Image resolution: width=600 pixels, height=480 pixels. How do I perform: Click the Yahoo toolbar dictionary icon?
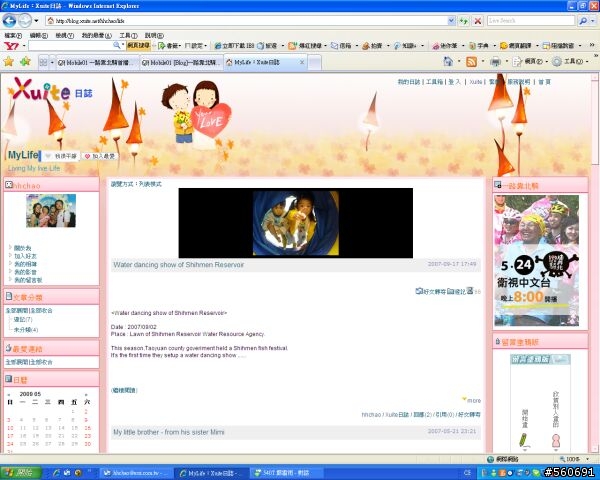click(x=473, y=46)
